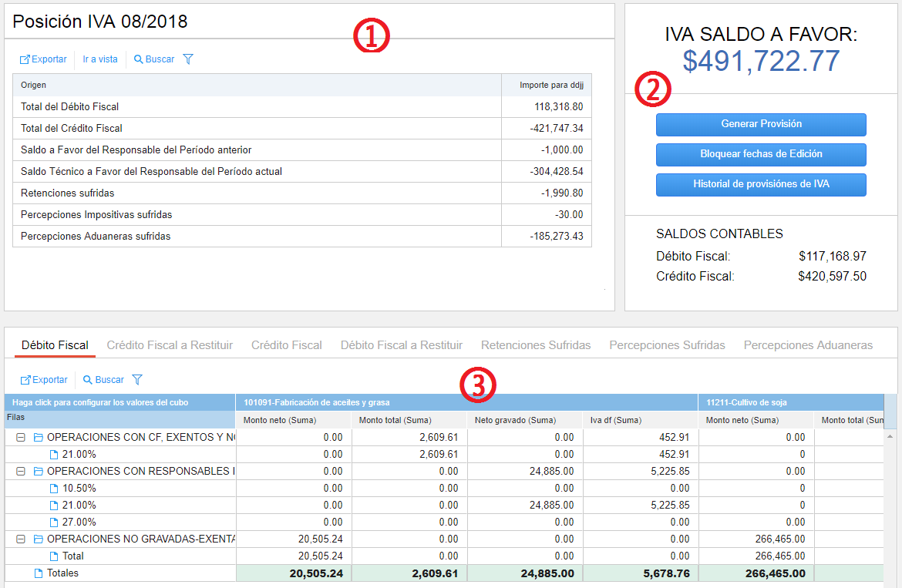The image size is (902, 588).
Task: Select the Percepciones Aduaneras tab
Action: coord(808,345)
